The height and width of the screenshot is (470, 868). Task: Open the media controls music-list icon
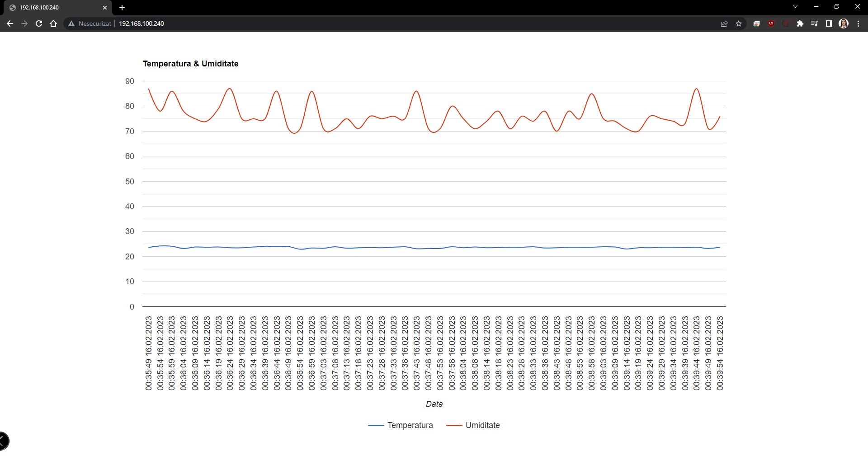(815, 23)
